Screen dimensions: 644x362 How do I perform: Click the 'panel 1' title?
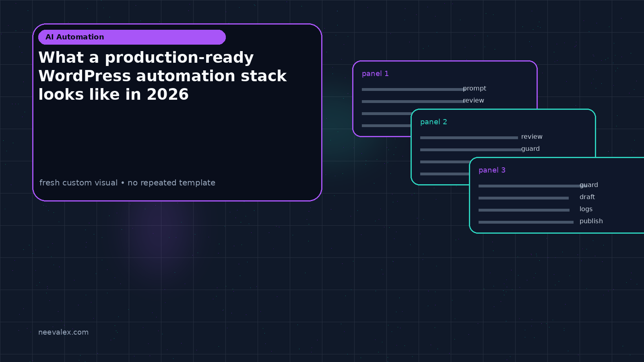[x=375, y=74]
